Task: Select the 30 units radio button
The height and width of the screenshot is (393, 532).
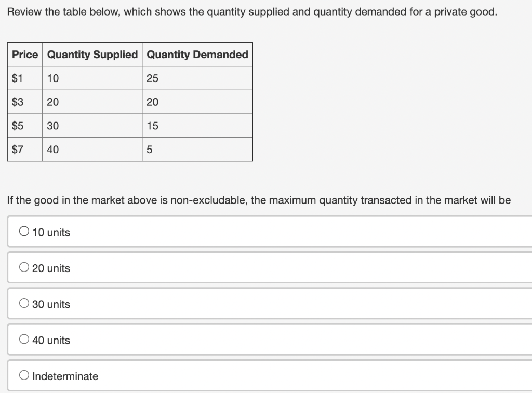Action: (x=24, y=303)
